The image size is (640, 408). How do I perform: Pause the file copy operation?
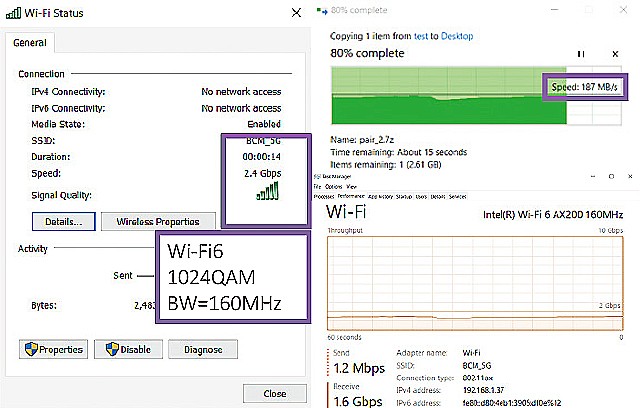pos(581,53)
